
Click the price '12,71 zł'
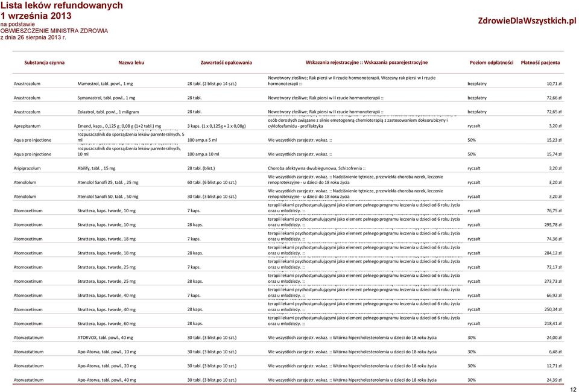point(554,366)
